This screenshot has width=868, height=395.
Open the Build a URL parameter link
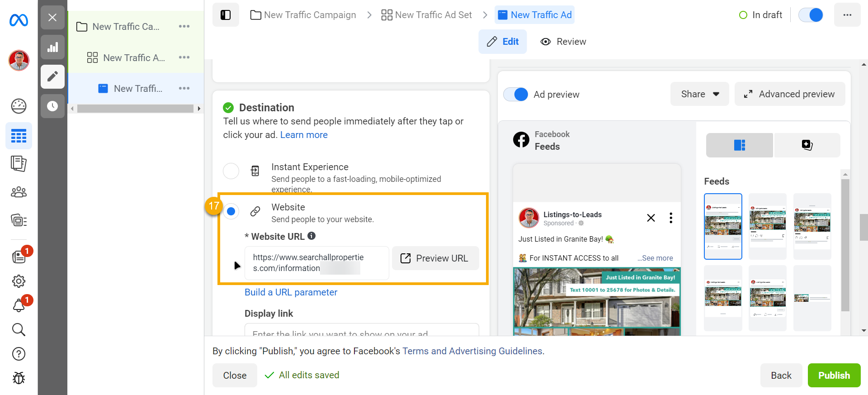pos(291,292)
